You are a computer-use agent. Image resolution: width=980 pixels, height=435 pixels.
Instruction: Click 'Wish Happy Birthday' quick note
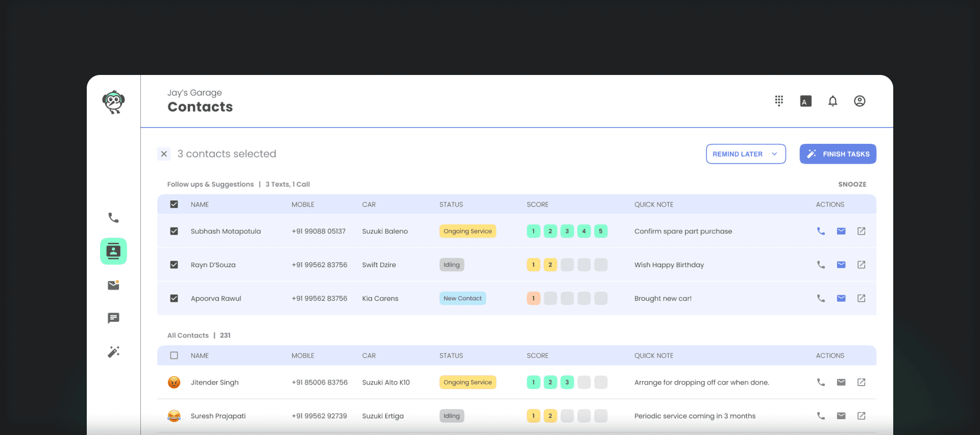(x=669, y=265)
